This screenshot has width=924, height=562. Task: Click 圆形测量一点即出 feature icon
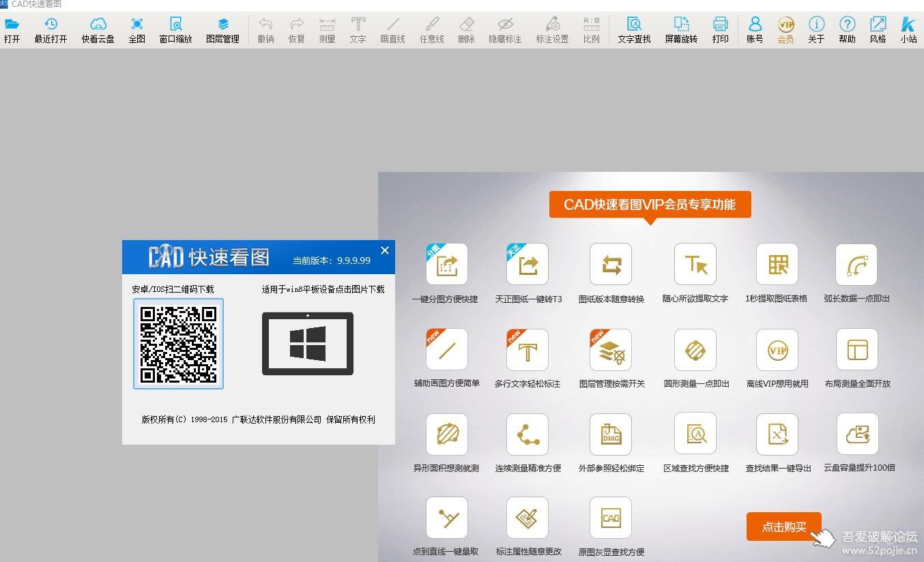tap(695, 350)
